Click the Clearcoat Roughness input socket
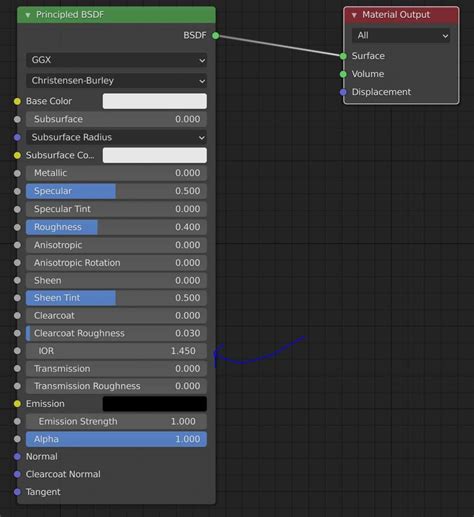474x517 pixels. (17, 333)
